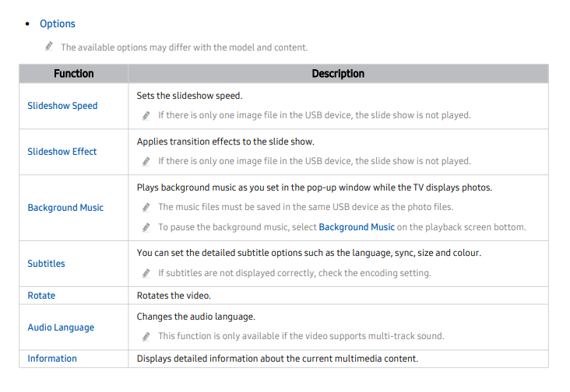Click note icon beside pause background music tip
This screenshot has height=392, width=570.
(146, 228)
